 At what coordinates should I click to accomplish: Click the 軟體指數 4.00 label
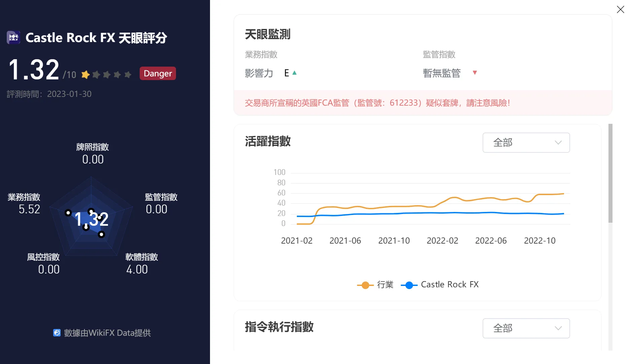[x=142, y=263]
